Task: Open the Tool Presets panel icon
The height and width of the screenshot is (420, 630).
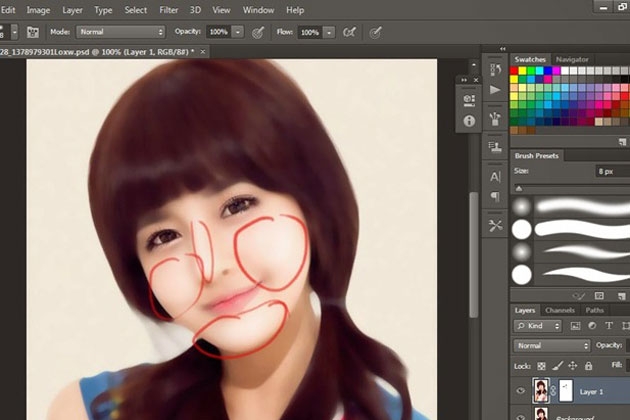Action: point(495,226)
